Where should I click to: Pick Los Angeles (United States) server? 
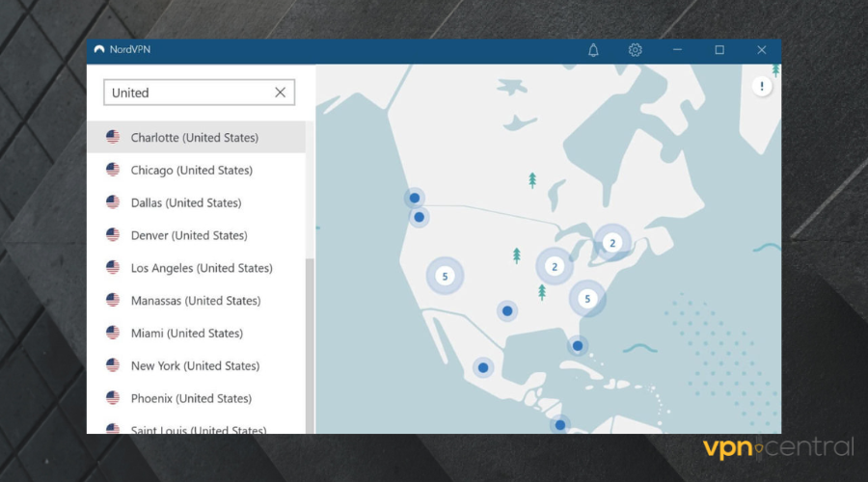[x=202, y=268]
